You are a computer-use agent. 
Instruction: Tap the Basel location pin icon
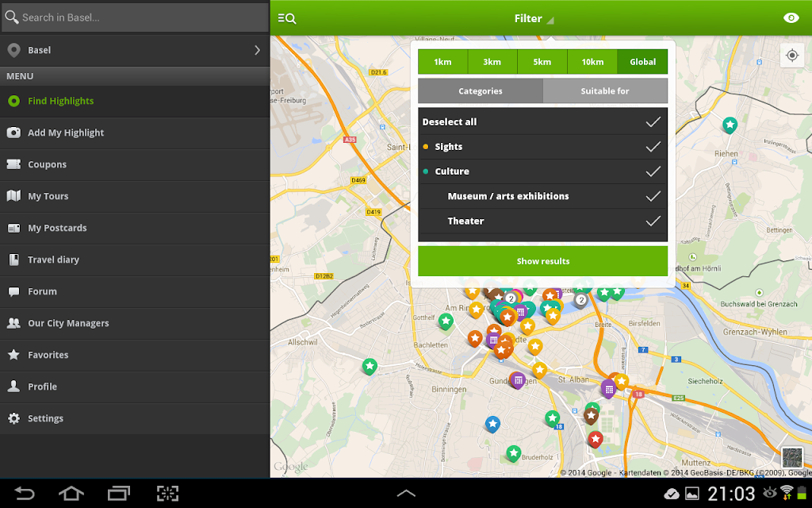point(14,50)
